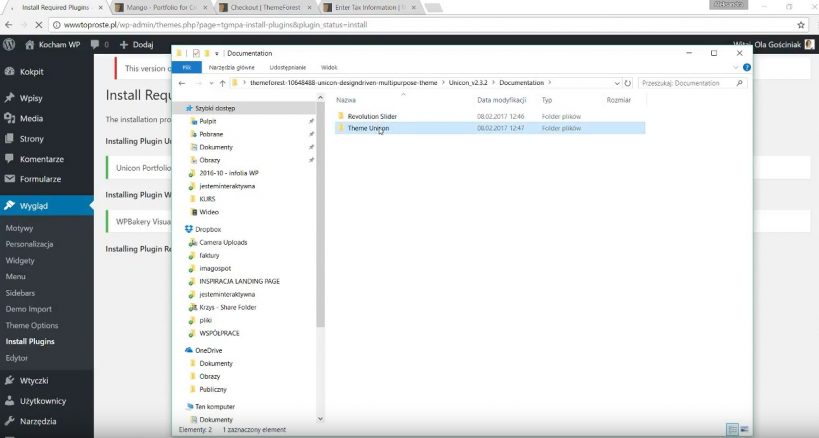Open Formularze in WordPress sidebar
The height and width of the screenshot is (438, 819).
point(40,179)
